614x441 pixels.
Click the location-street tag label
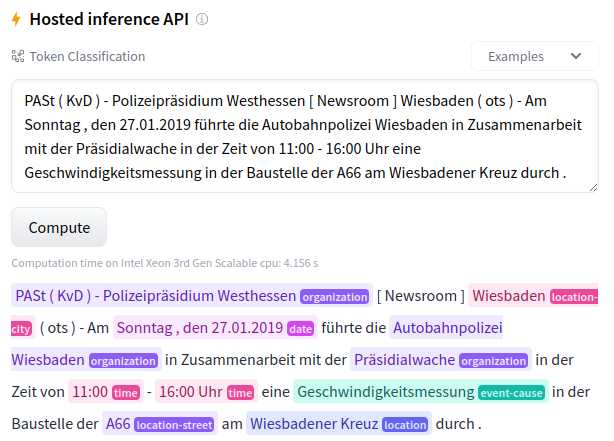[x=174, y=425]
